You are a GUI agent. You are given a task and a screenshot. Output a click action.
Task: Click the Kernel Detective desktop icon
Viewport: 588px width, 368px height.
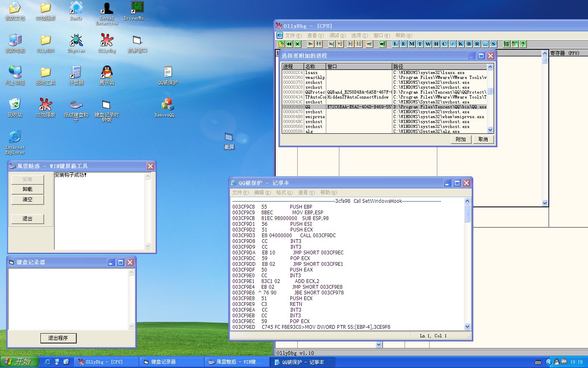pos(107,13)
